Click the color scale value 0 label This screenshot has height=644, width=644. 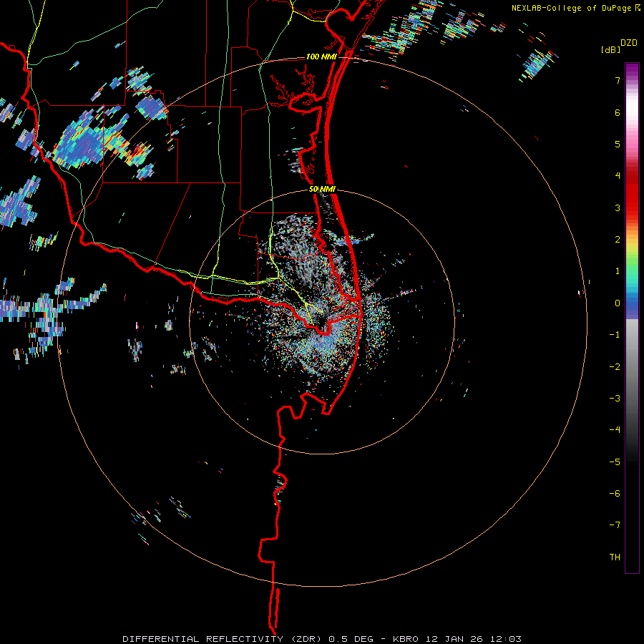(x=618, y=303)
